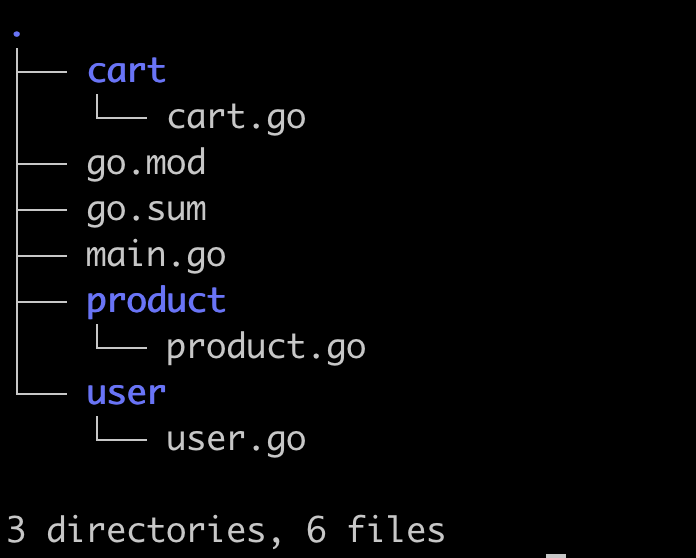The width and height of the screenshot is (696, 558).
Task: Click the connector before cart.go
Action: click(120, 113)
